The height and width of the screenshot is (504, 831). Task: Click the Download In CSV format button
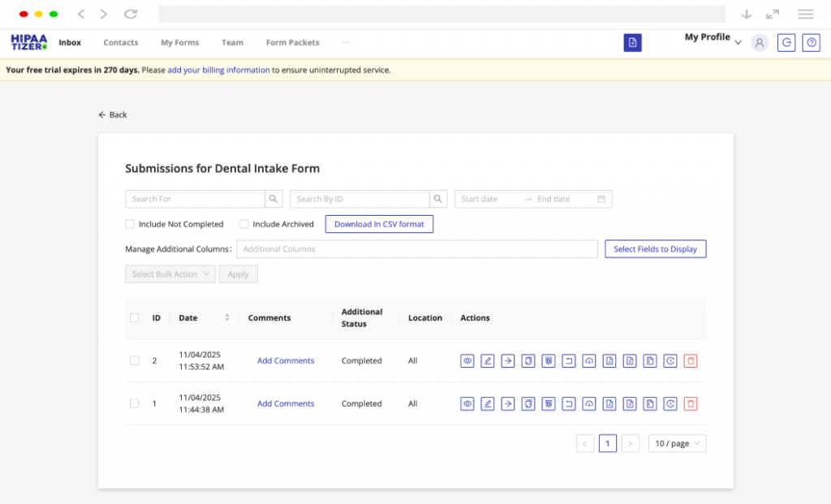pyautogui.click(x=379, y=224)
